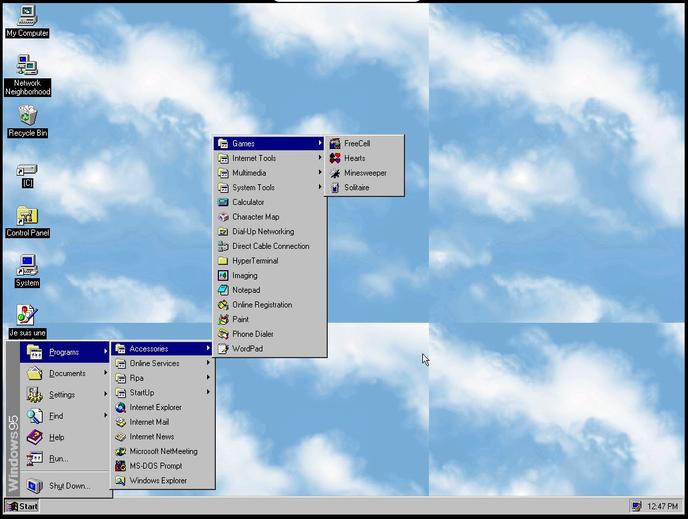This screenshot has height=519, width=688.
Task: Click the Minesweeper mine icon
Action: pos(335,173)
